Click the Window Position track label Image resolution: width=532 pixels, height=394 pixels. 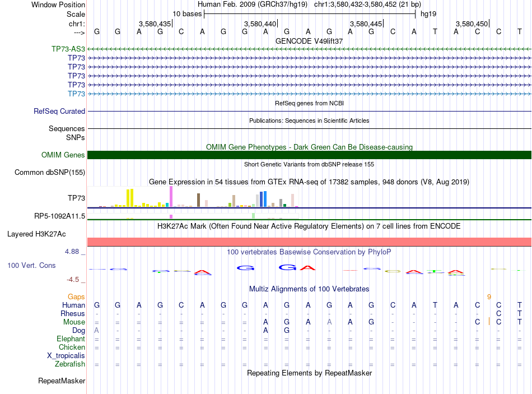tap(58, 4)
